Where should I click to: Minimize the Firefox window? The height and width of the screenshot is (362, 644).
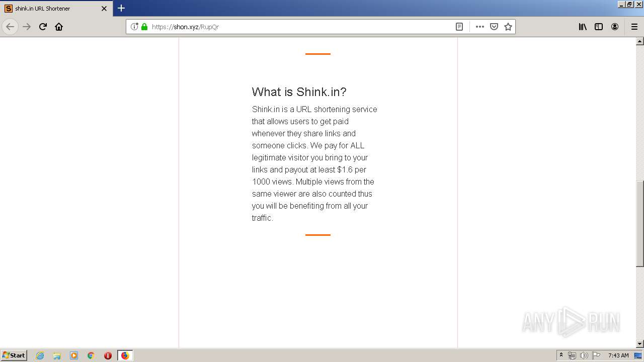(621, 4)
